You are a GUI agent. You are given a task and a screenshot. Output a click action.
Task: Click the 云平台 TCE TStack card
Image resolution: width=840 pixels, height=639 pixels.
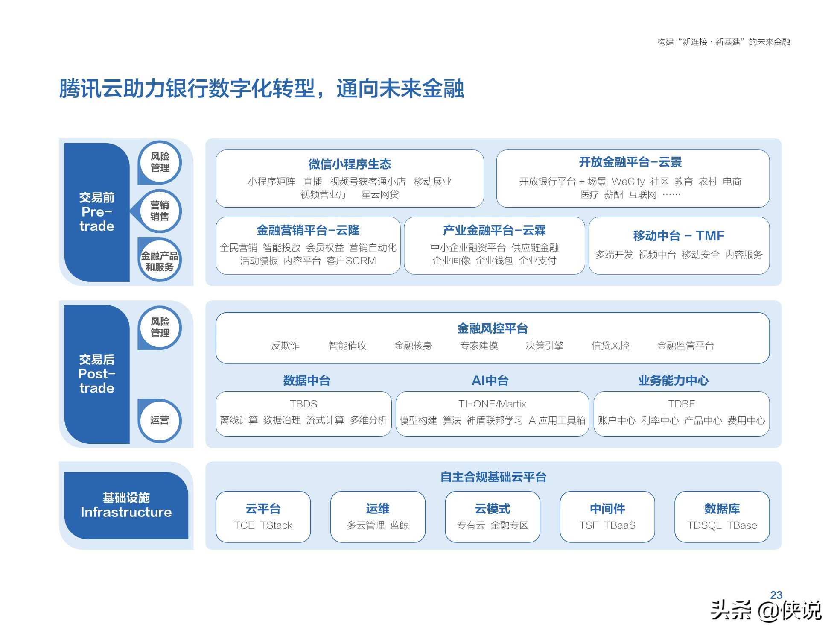[263, 517]
